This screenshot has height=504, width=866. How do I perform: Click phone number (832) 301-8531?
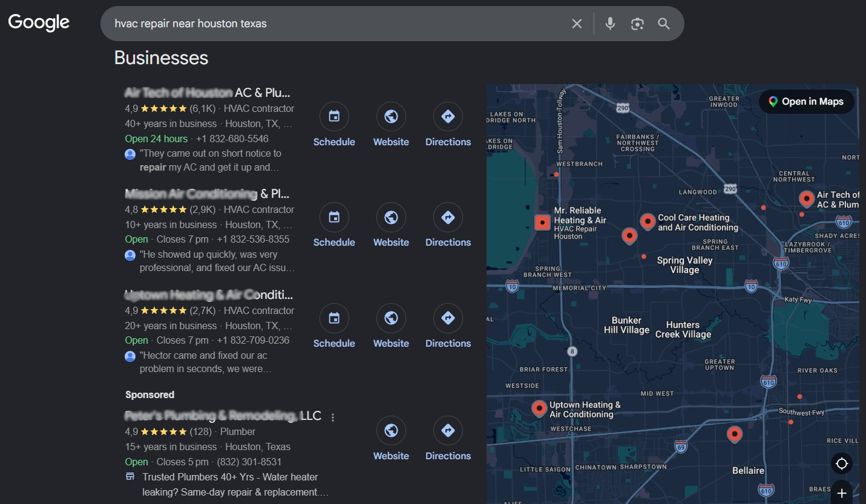[x=249, y=462]
